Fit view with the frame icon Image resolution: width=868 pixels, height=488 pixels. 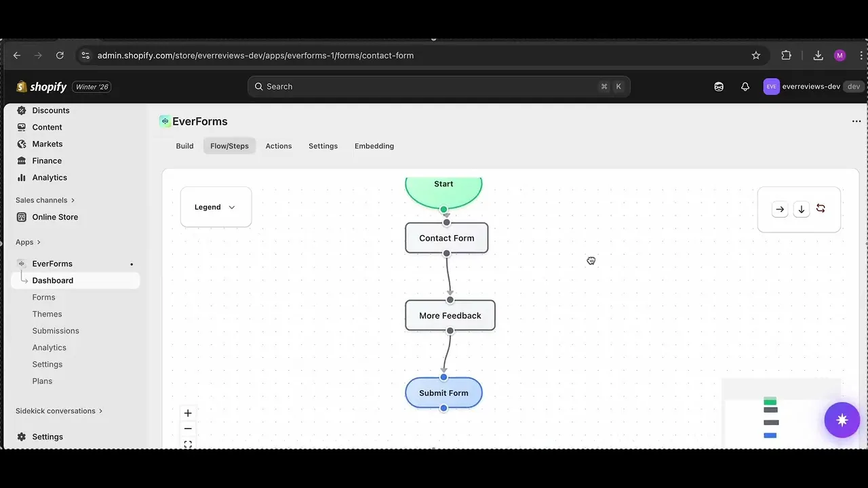click(x=188, y=444)
